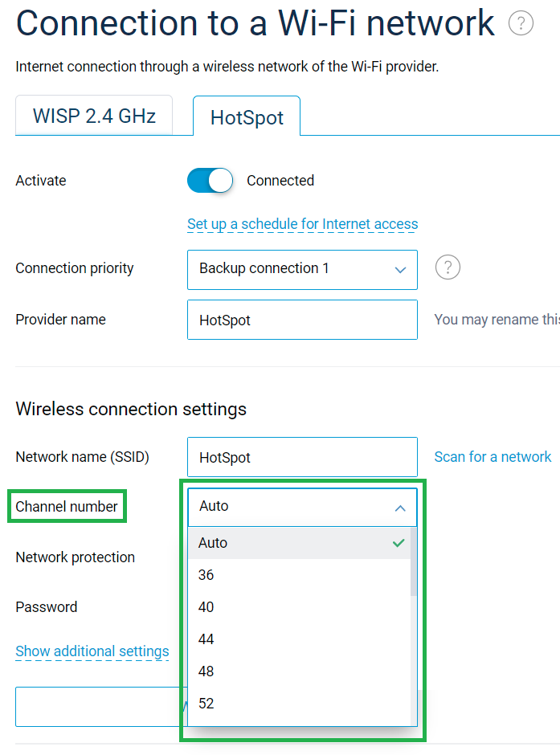
Task: Toggle the Activate connection switch
Action: point(210,181)
